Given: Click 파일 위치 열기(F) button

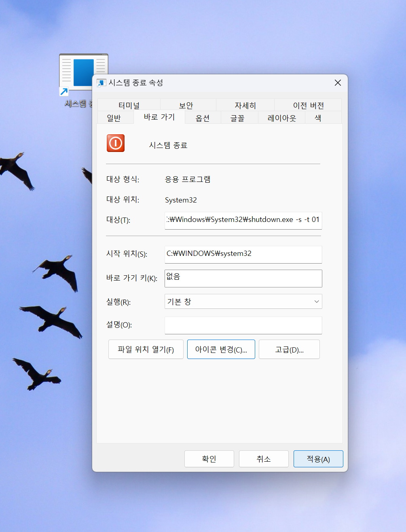Looking at the screenshot, I should point(146,349).
